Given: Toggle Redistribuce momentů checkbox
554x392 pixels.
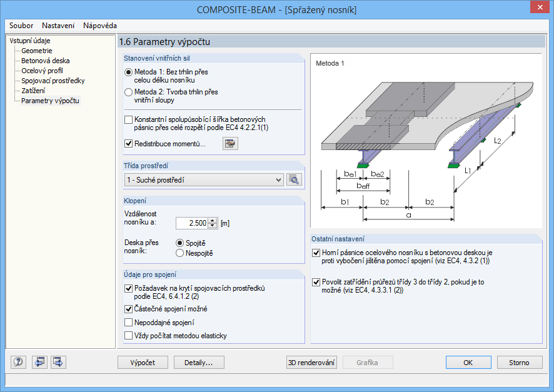Looking at the screenshot, I should click(x=128, y=144).
